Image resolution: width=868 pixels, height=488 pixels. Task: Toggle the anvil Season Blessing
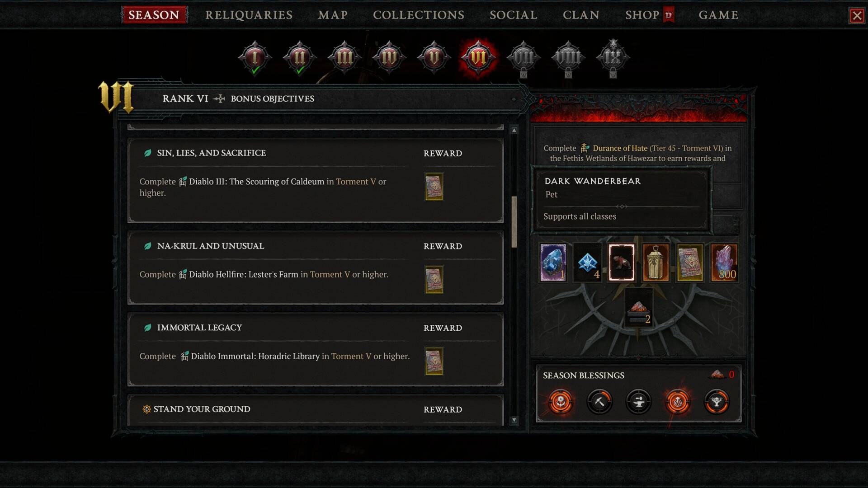pos(638,401)
